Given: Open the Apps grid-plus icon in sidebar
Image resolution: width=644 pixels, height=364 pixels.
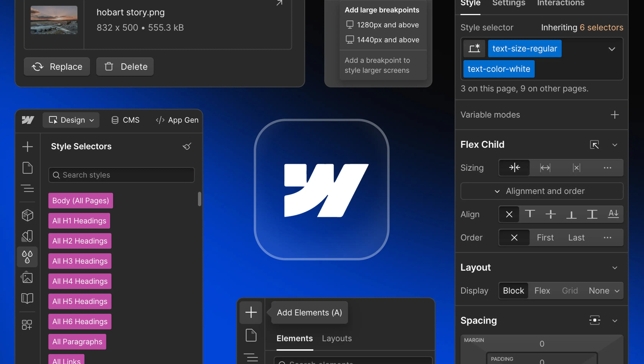Looking at the screenshot, I should pos(27,325).
